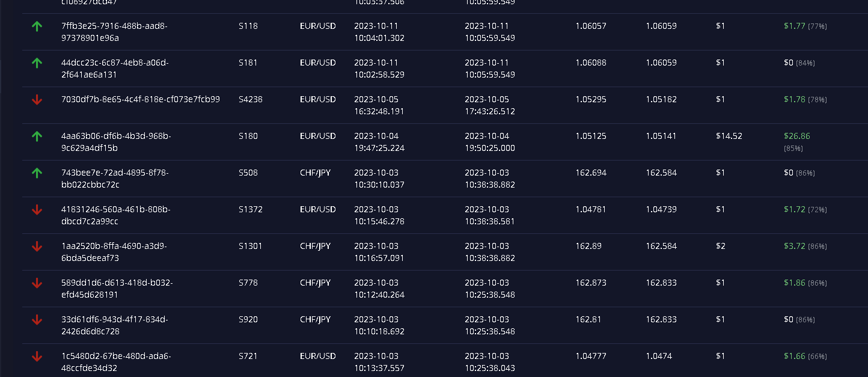Select the down arrow for trade S721

coord(37,357)
